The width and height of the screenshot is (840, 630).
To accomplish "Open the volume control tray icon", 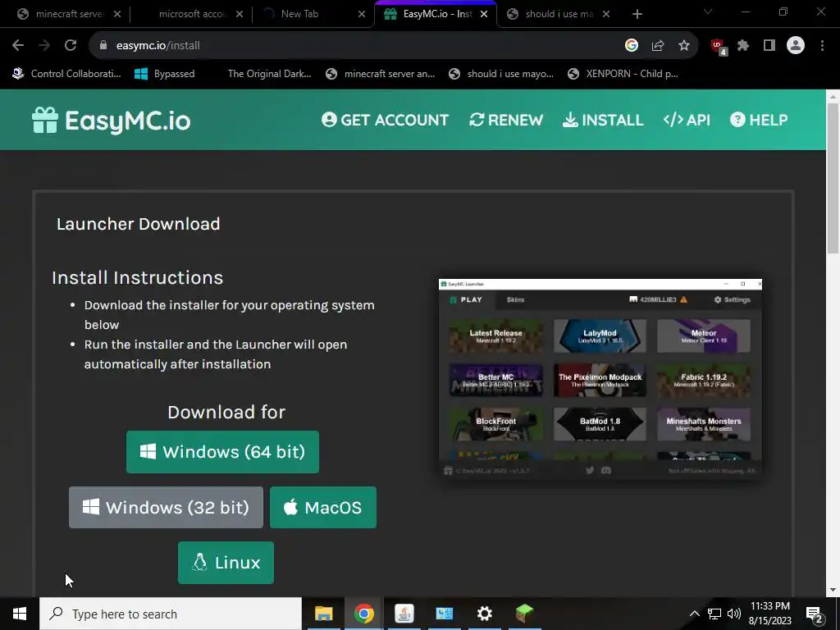I will coord(734,614).
